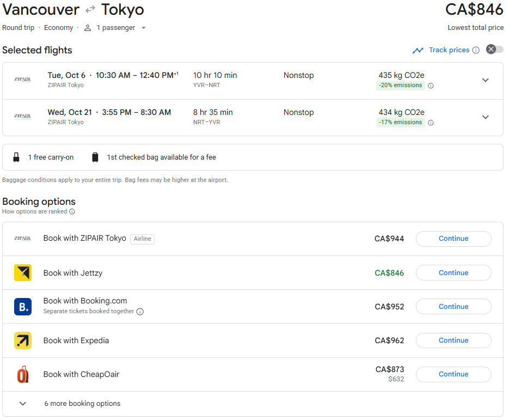The width and height of the screenshot is (509, 420).
Task: Click the CA$846 Jettzy price
Action: pos(389,273)
